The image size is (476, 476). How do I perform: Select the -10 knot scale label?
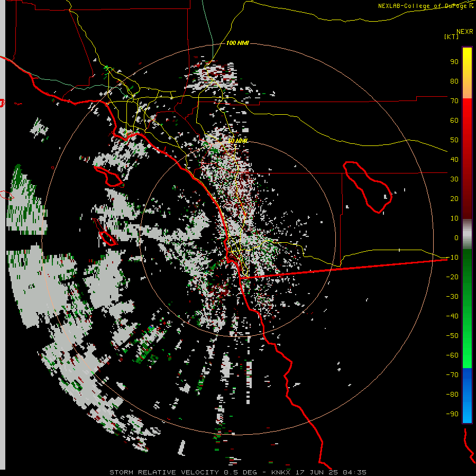(452, 258)
